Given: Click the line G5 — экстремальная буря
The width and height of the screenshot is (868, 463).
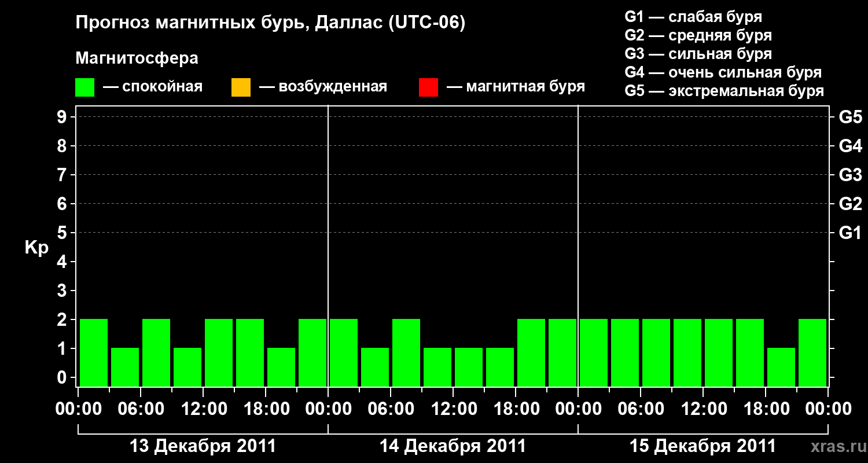Looking at the screenshot, I should point(724,91).
